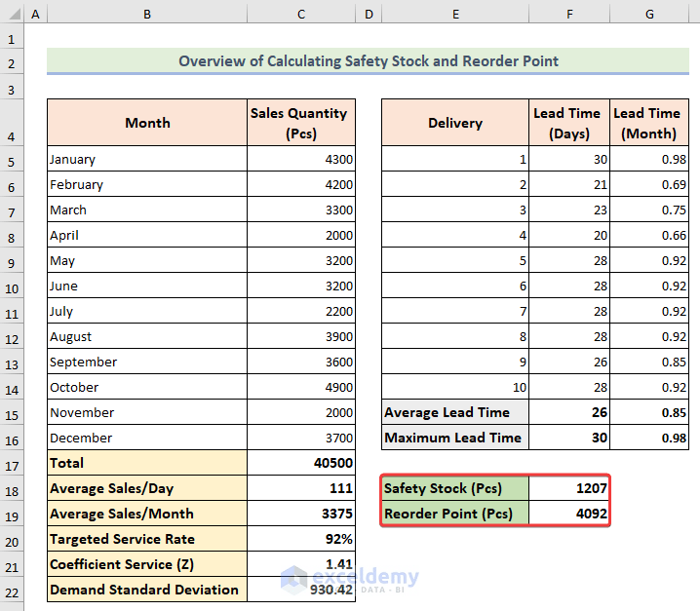Click October sales value 4900
700x611 pixels.
click(x=301, y=387)
